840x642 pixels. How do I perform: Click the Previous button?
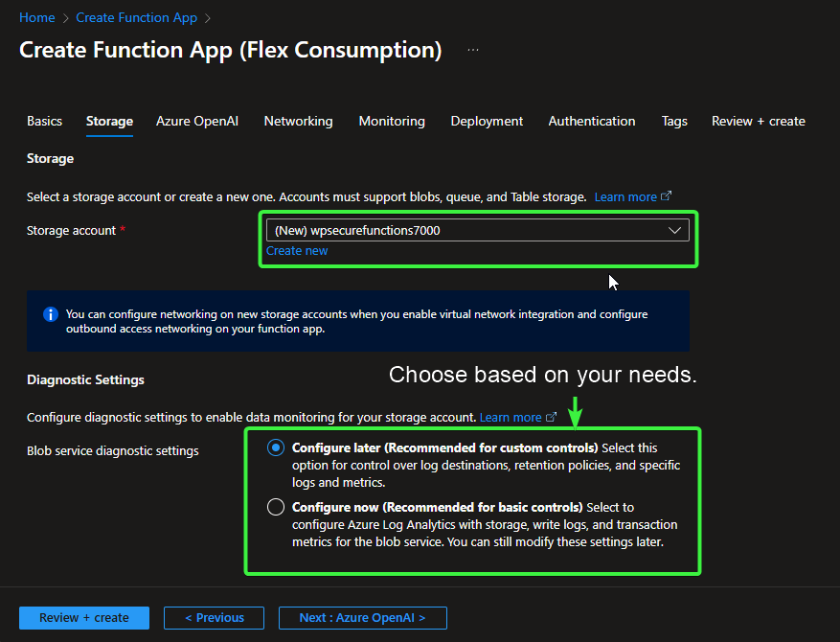[214, 618]
